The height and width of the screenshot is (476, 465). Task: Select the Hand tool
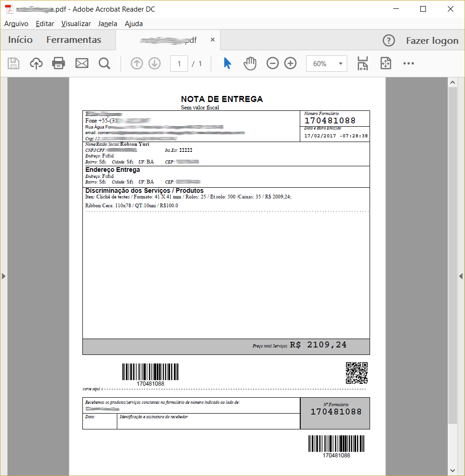point(250,63)
